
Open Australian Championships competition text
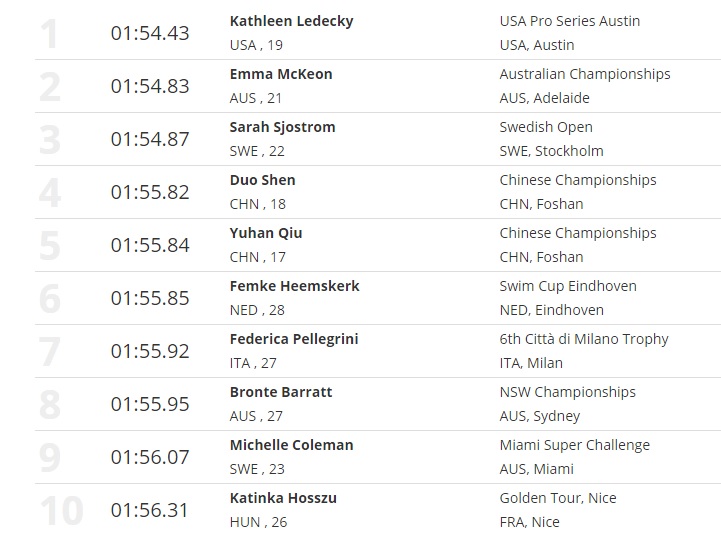585,74
